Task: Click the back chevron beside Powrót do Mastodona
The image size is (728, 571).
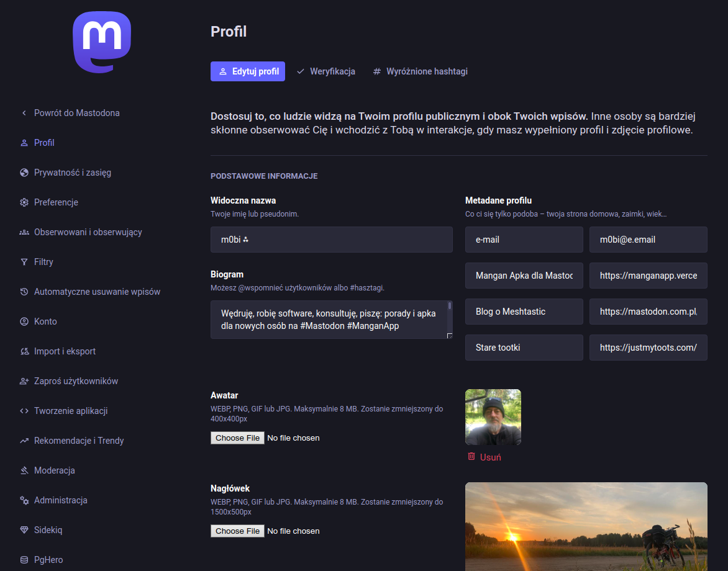Action: 24,113
